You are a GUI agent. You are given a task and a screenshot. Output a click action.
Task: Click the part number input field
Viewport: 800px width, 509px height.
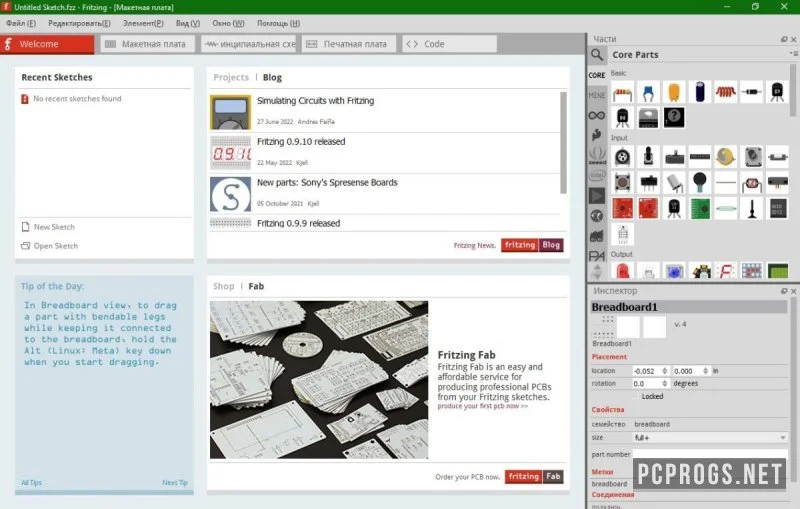point(710,454)
